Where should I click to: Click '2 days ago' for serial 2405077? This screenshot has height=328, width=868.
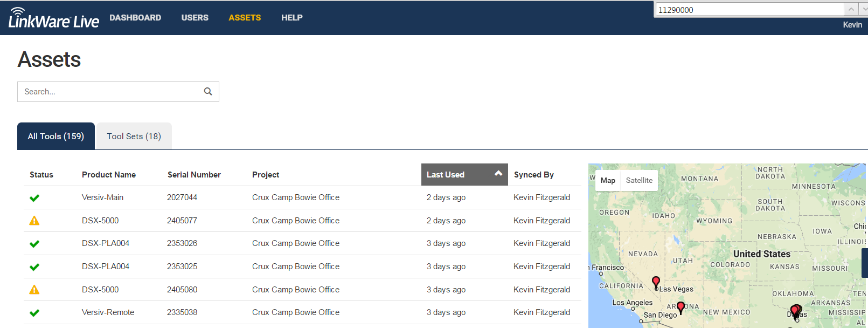[x=446, y=221]
